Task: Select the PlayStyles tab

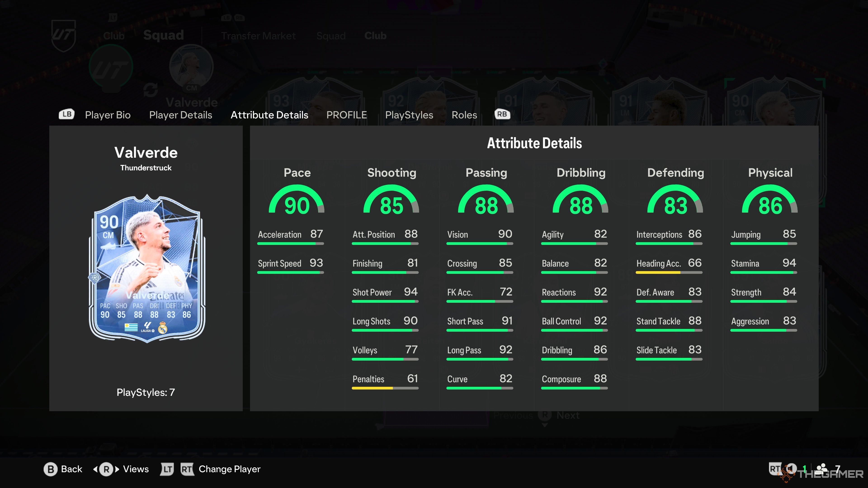Action: pos(410,114)
